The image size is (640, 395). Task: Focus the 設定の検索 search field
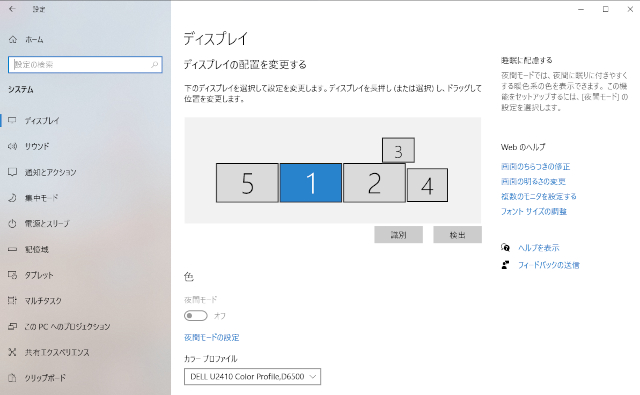(x=85, y=64)
